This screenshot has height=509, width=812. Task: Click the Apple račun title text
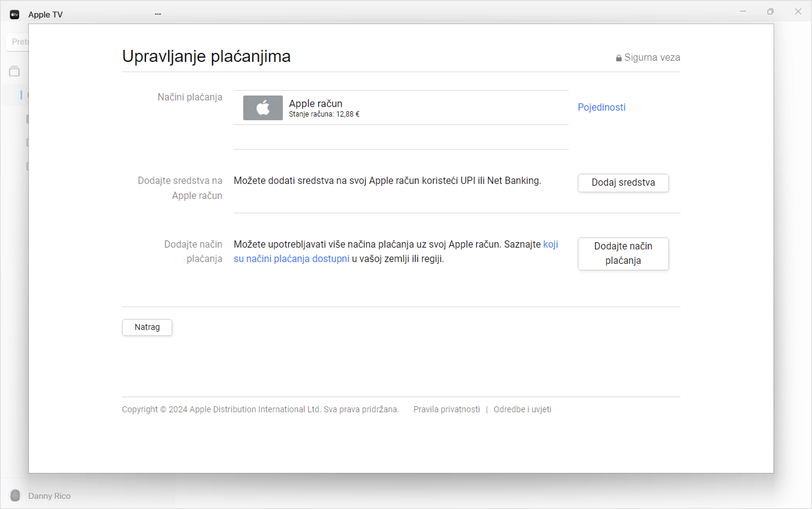tap(316, 103)
